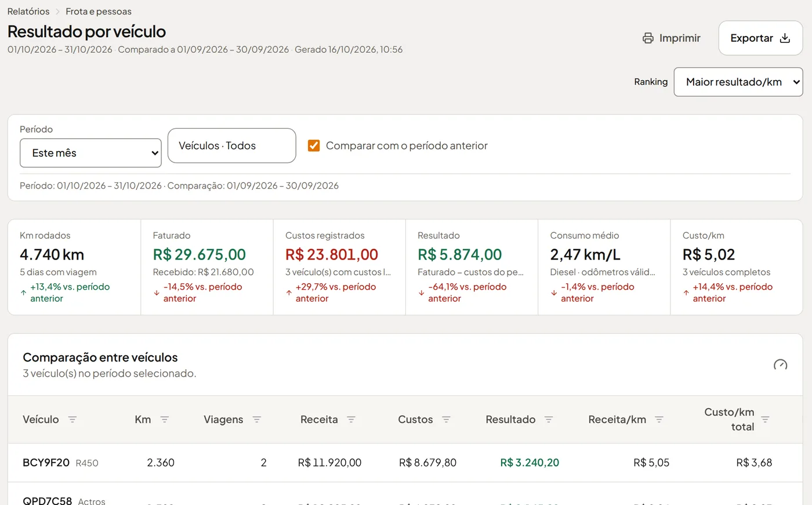Image resolution: width=812 pixels, height=505 pixels.
Task: Uncheck Comparar com o período anterior
Action: pos(314,146)
